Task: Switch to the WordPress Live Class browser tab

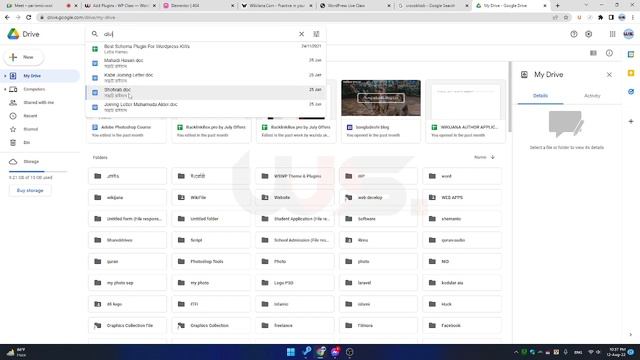Action: click(354, 6)
